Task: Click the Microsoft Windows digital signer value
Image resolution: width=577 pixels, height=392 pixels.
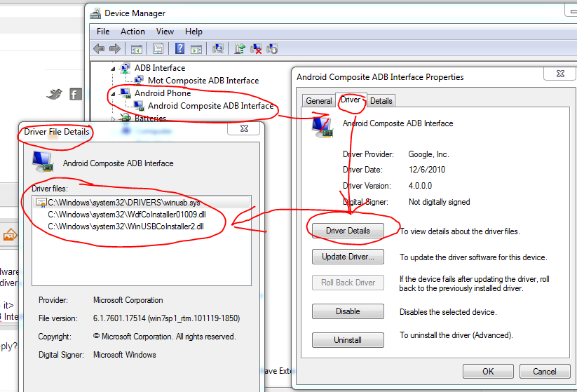Action: click(124, 355)
